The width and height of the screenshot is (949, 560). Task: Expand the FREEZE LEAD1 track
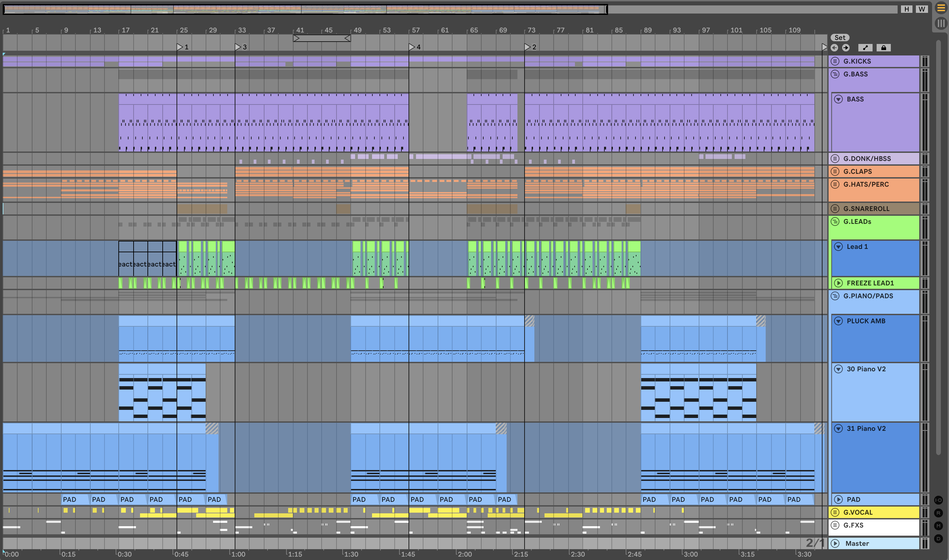(838, 283)
